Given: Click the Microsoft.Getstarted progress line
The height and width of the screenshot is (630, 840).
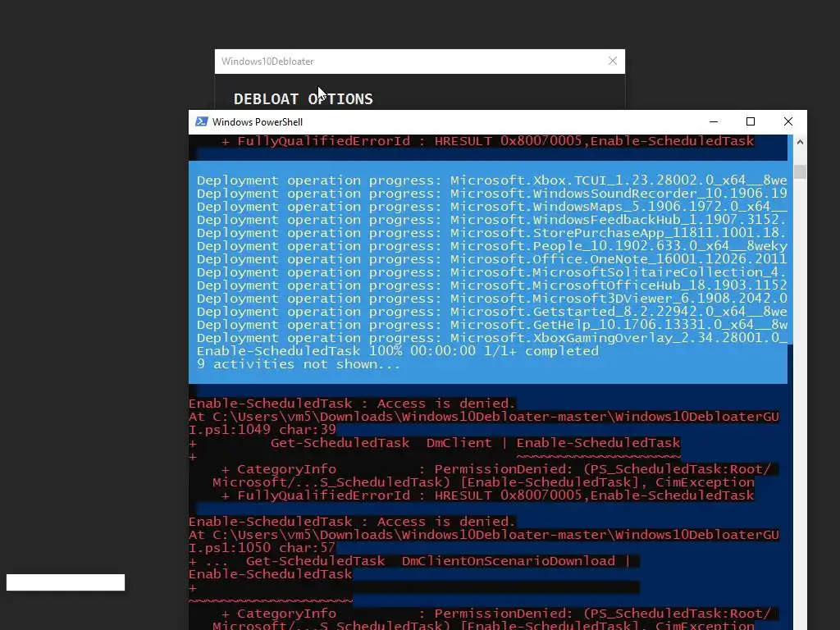Looking at the screenshot, I should click(x=492, y=312).
